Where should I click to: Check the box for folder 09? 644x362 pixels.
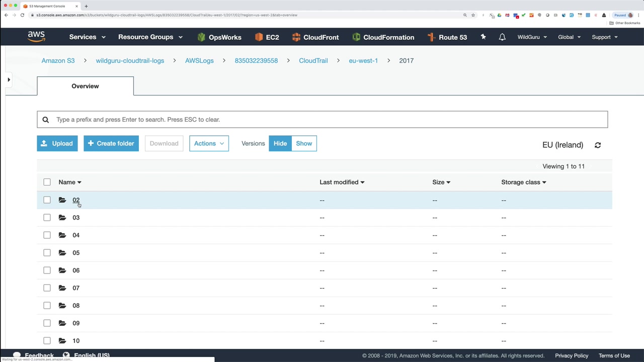click(47, 323)
